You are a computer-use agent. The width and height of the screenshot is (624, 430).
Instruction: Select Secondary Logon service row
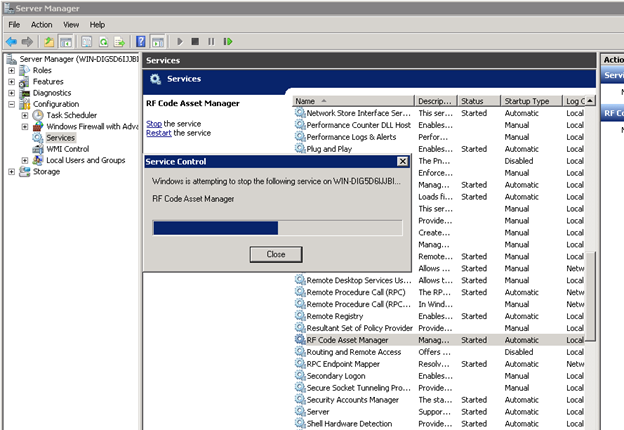tap(439, 376)
